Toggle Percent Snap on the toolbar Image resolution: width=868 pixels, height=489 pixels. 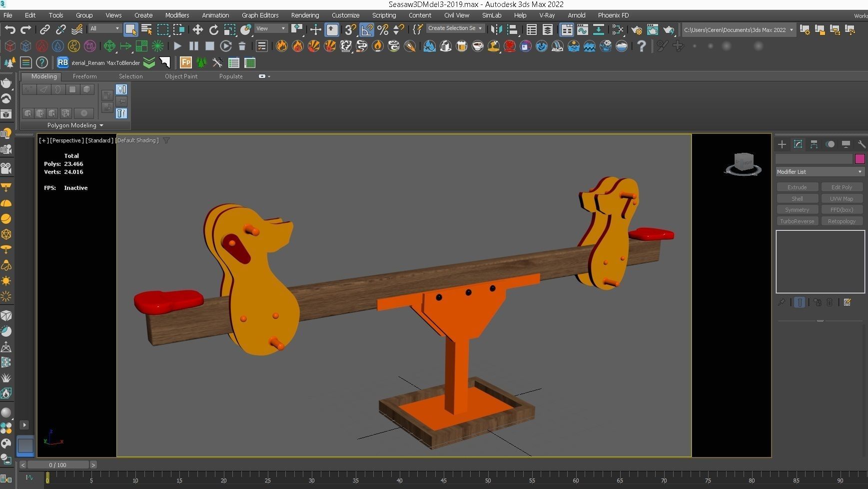[x=383, y=29]
